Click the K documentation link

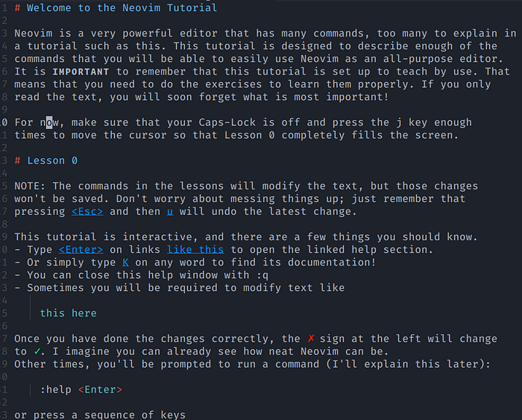(125, 263)
